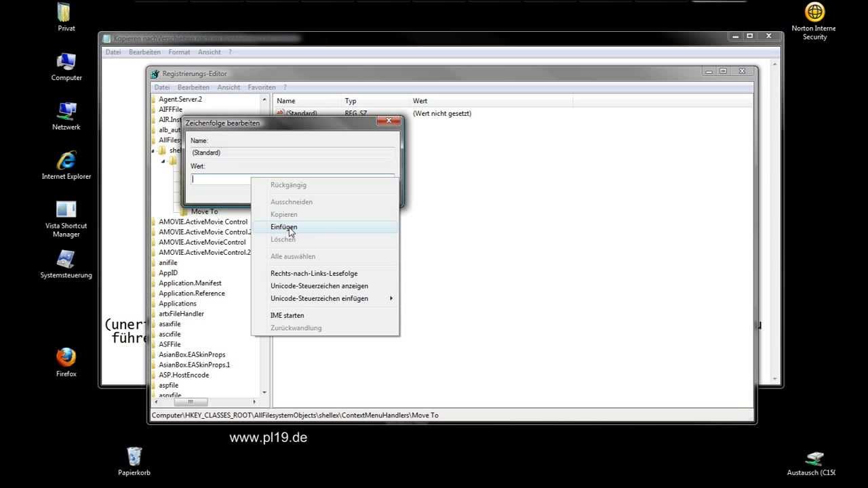
Task: Open the Favoriten menu in Registrierungs-Editor
Action: click(x=262, y=87)
